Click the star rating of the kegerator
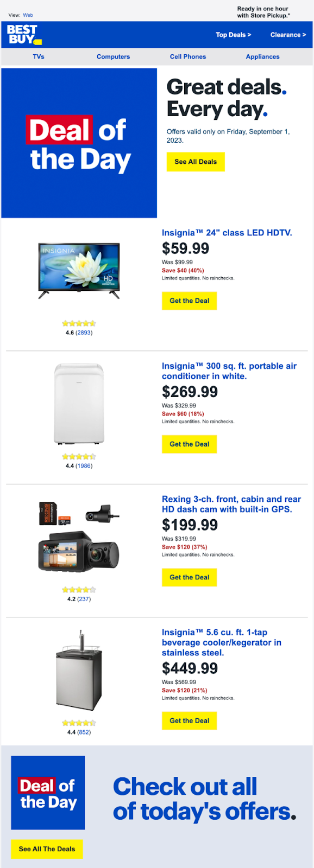Viewport: 314px width, 868px height. (78, 722)
